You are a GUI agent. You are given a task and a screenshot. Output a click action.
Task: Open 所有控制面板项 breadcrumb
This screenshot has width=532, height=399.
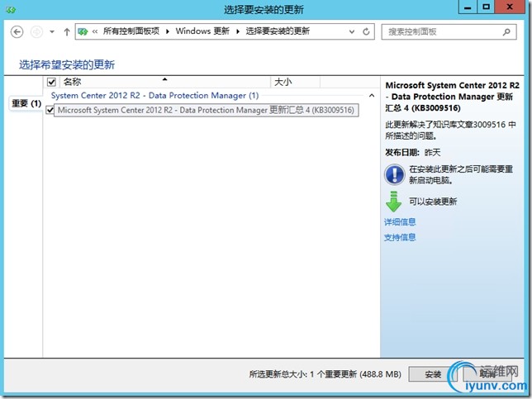pos(131,31)
